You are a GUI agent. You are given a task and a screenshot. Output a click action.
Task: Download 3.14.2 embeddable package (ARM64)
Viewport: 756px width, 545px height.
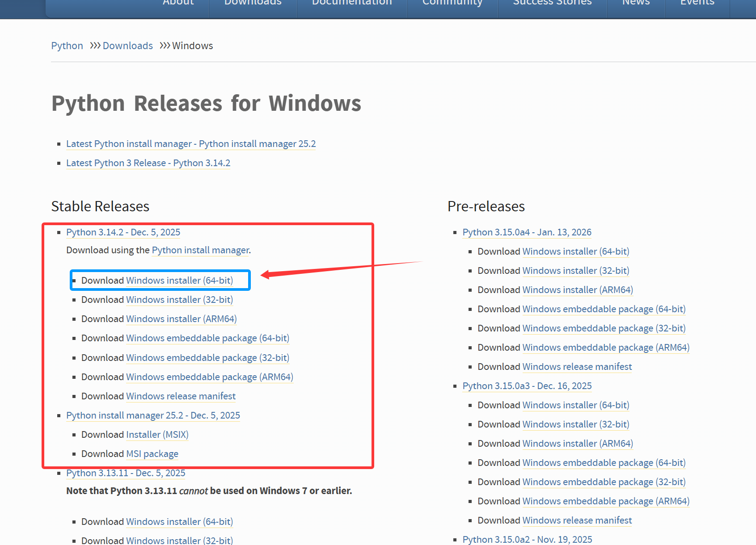coord(210,377)
